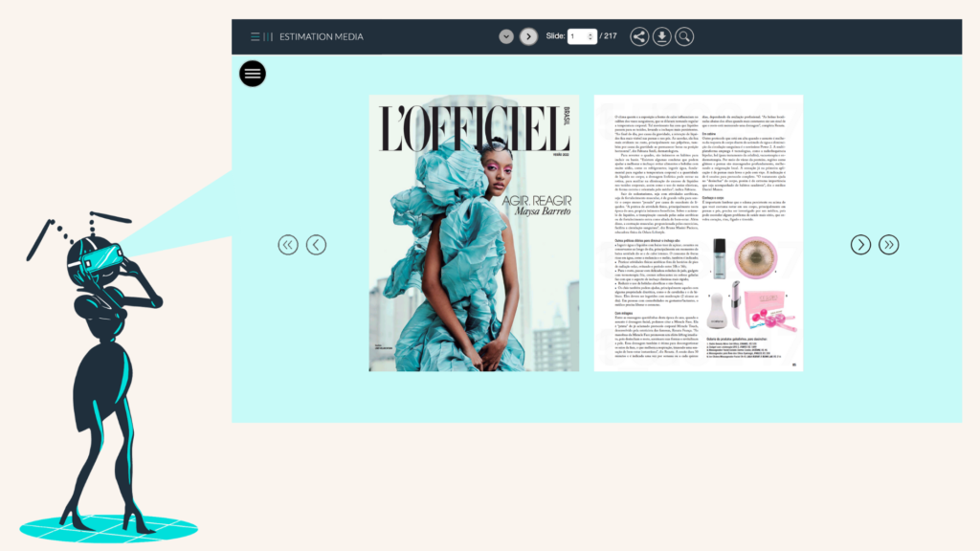Go to next page with right arrow
980x551 pixels.
click(x=860, y=245)
